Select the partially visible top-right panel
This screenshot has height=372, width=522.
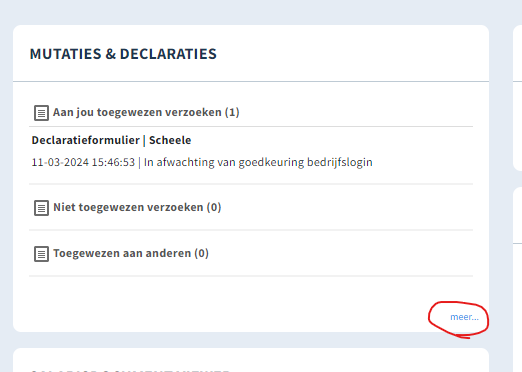tap(517, 98)
